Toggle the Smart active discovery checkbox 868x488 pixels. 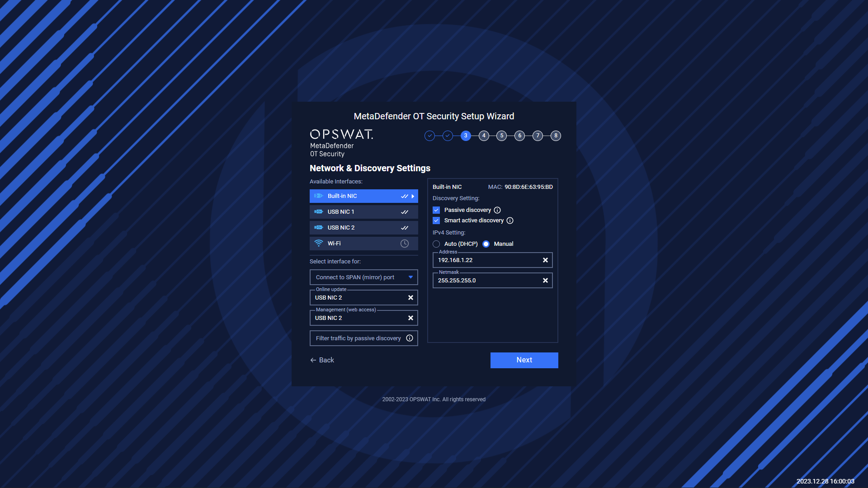coord(436,221)
